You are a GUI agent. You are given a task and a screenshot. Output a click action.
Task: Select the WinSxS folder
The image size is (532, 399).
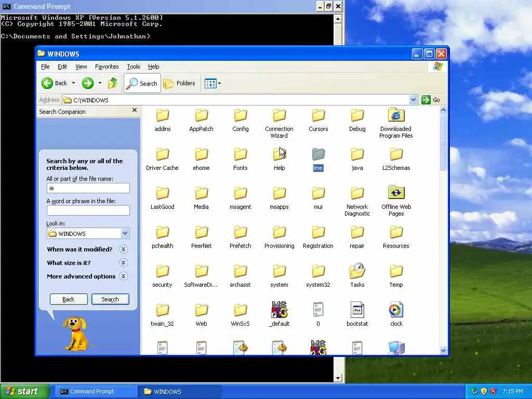[x=240, y=315]
